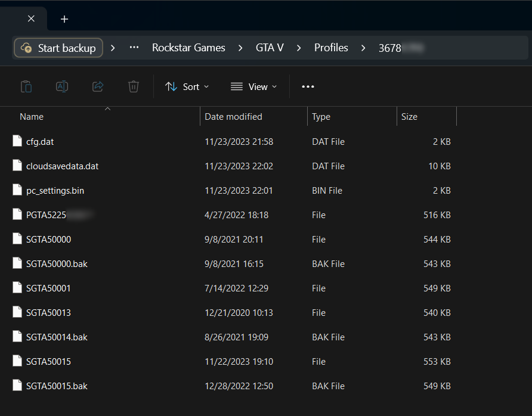Sort files by Date modified column
532x416 pixels.
click(x=233, y=117)
